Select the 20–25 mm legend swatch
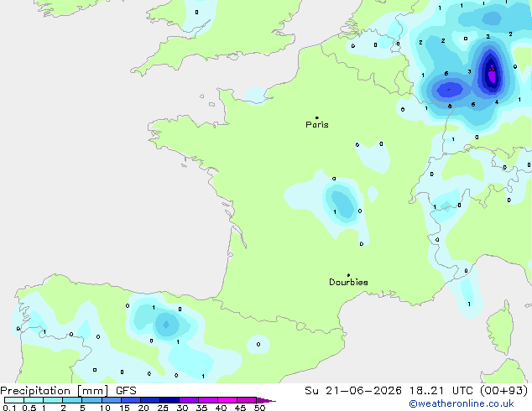This screenshot has height=411, width=532. 150,400
